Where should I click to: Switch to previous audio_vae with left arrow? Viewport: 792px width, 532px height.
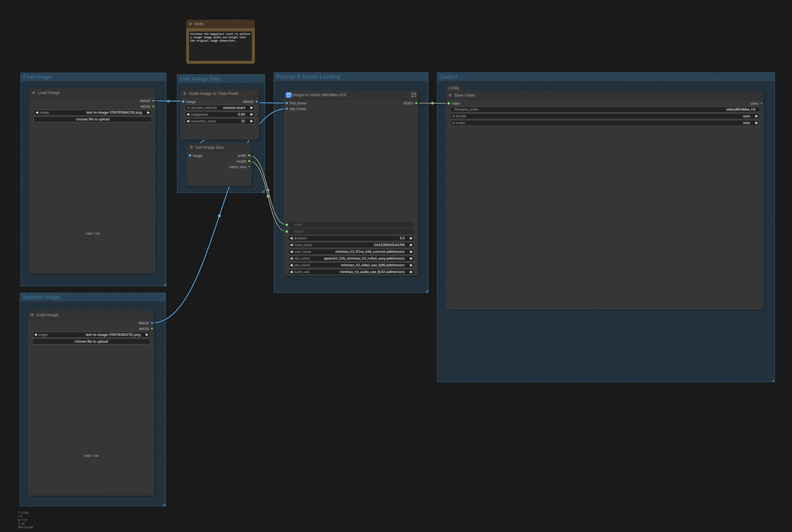click(291, 272)
